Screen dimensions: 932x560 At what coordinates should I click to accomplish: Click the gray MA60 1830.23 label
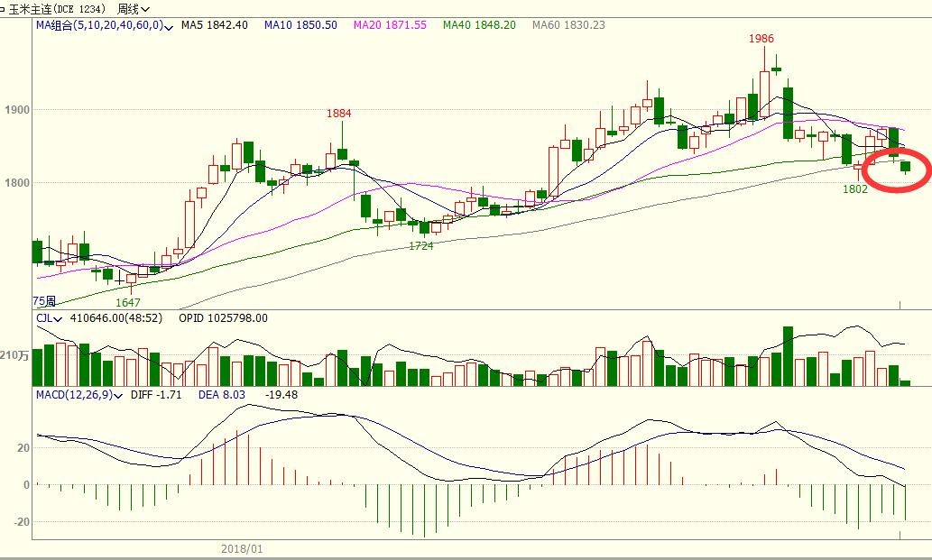coord(568,25)
